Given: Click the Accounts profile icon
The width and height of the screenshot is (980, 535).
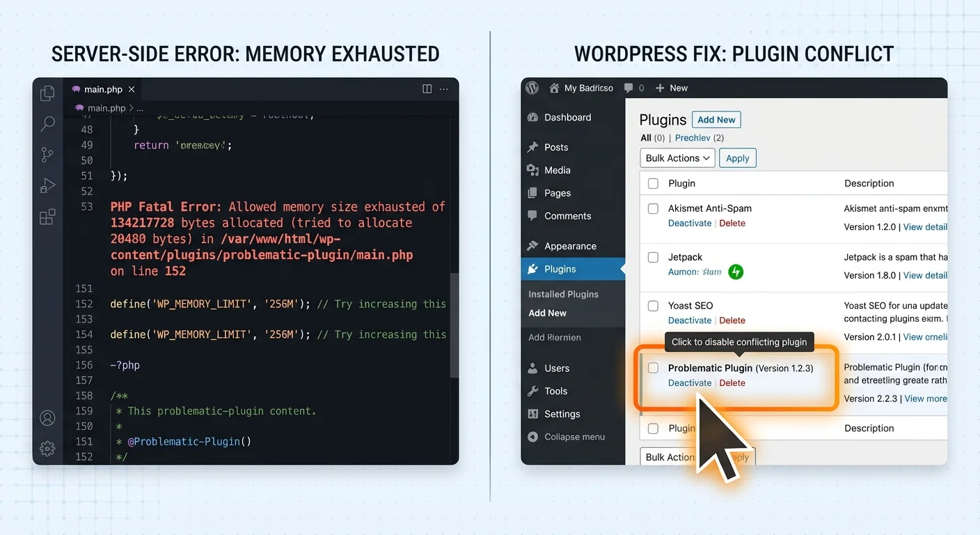Looking at the screenshot, I should pyautogui.click(x=47, y=418).
